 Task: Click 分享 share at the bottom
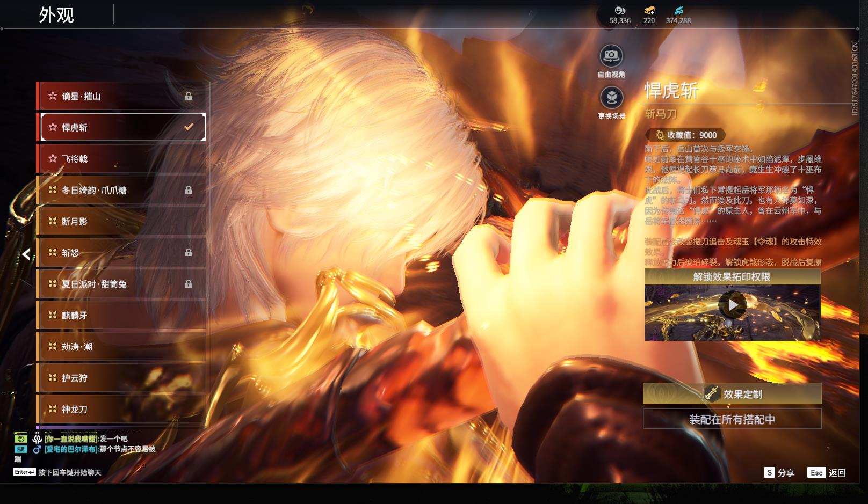779,472
